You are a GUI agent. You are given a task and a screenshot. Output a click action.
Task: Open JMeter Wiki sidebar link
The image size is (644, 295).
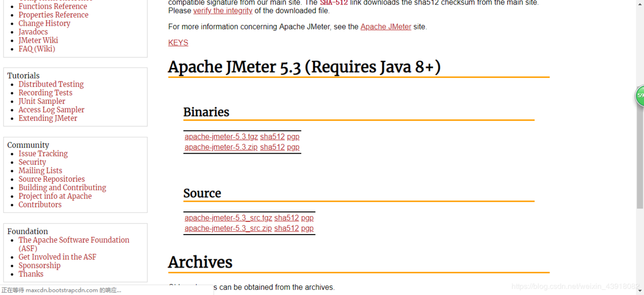[x=38, y=40]
